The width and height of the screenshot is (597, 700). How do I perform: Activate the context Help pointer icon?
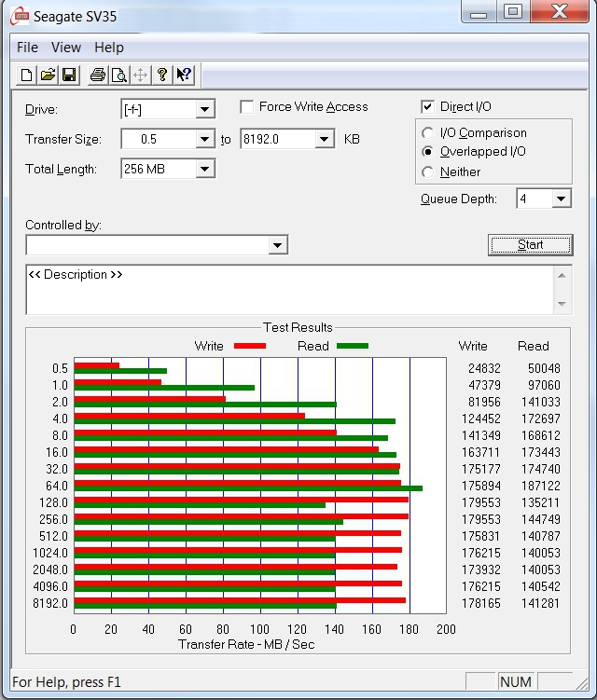click(x=184, y=75)
